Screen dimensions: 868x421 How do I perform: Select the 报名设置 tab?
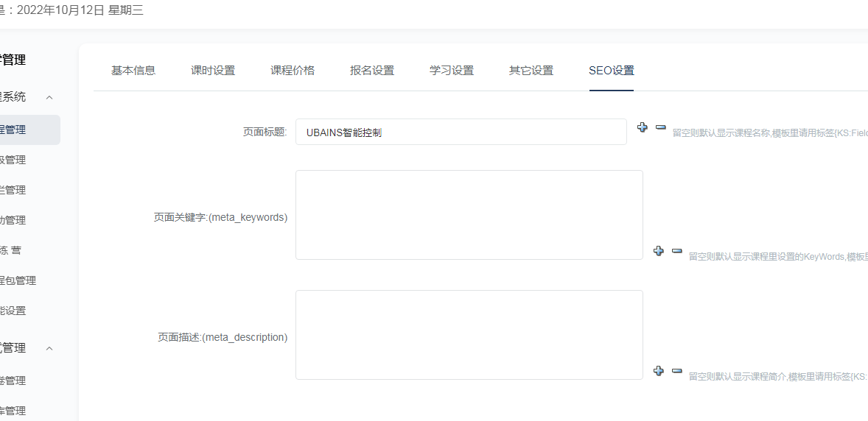point(372,71)
